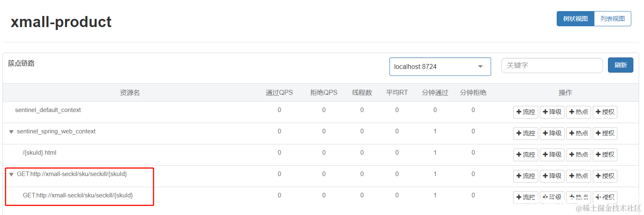
Task: Add flow control rule for sentinel_spring_web_context
Action: tap(526, 133)
